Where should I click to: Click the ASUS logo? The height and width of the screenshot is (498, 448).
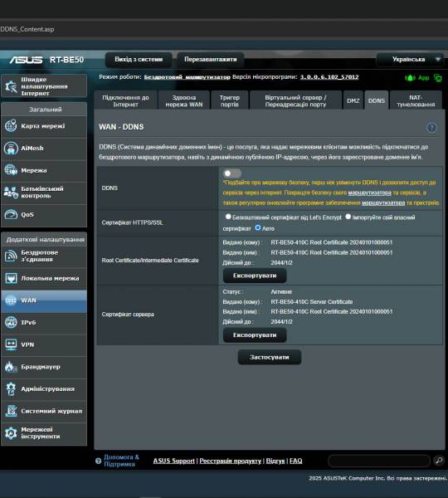tap(26, 60)
